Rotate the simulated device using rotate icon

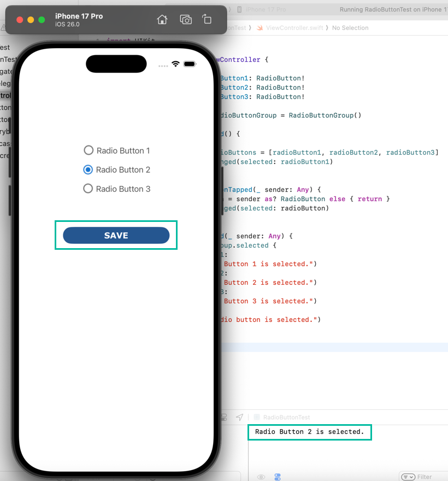click(x=207, y=20)
